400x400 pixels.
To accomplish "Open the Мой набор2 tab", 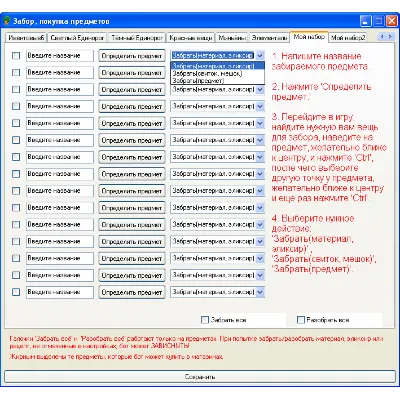I will [x=348, y=38].
